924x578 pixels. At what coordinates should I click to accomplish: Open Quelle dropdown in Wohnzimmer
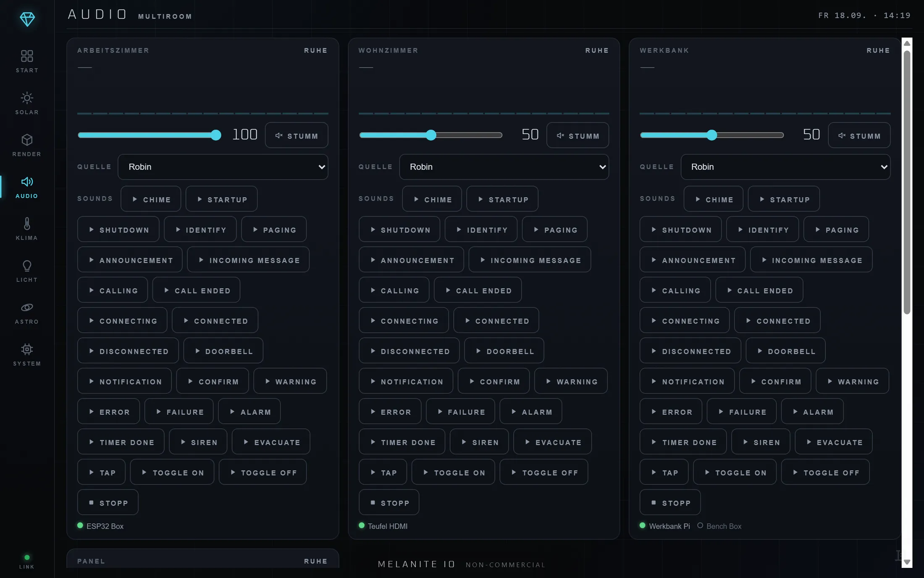click(504, 167)
